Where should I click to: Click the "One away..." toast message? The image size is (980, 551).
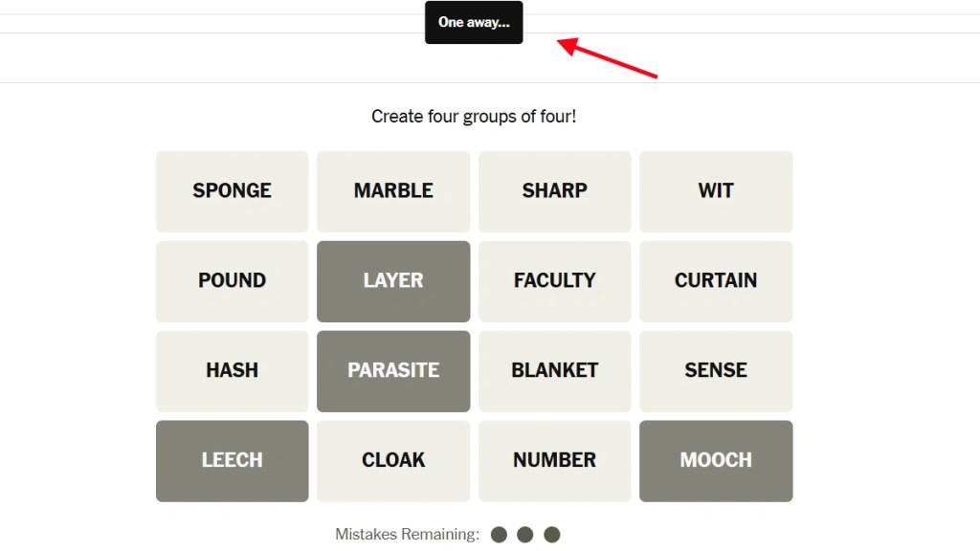coord(474,22)
